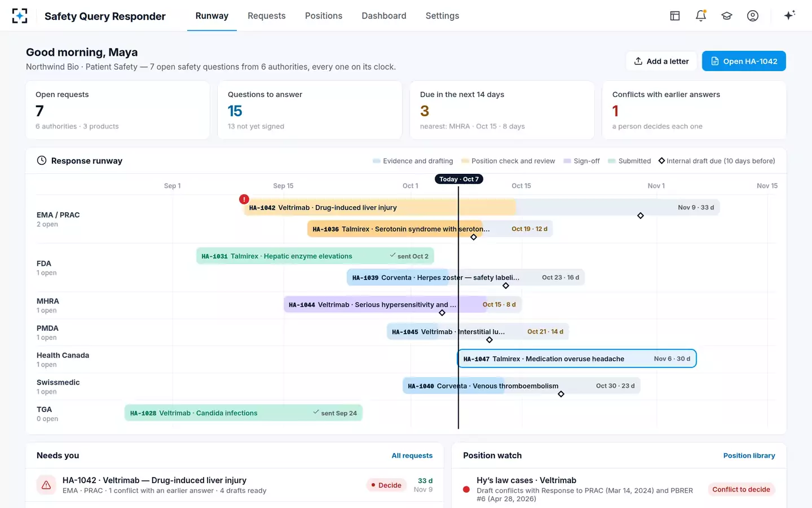Viewport: 812px width, 508px height.
Task: Open the layout panel icon in header
Action: [675, 16]
